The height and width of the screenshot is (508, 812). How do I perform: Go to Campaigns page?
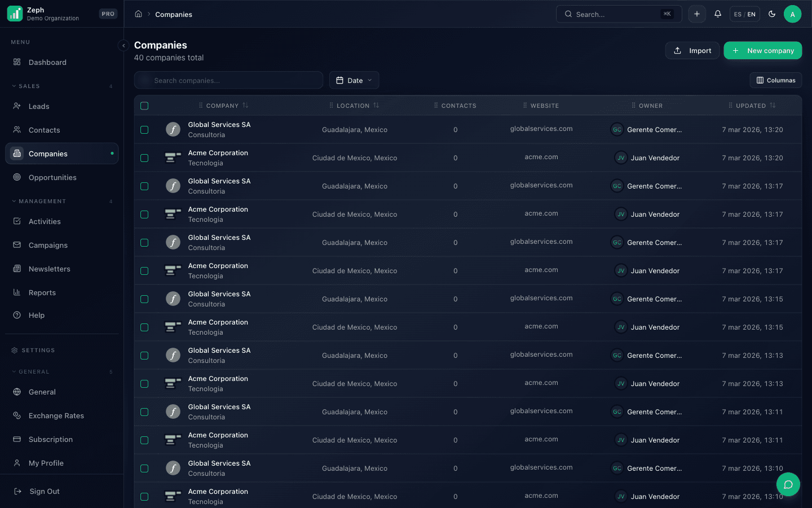[48, 245]
